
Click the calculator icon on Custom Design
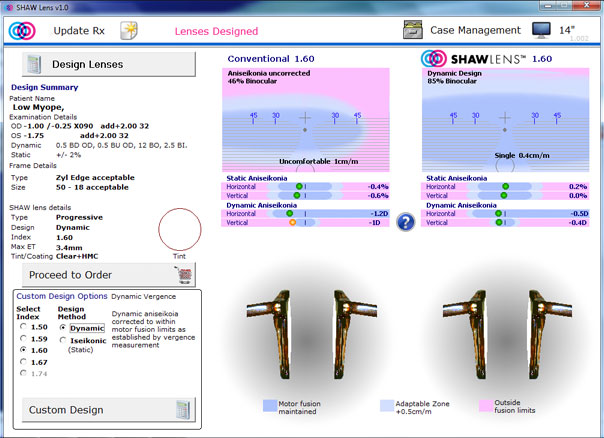(x=183, y=409)
